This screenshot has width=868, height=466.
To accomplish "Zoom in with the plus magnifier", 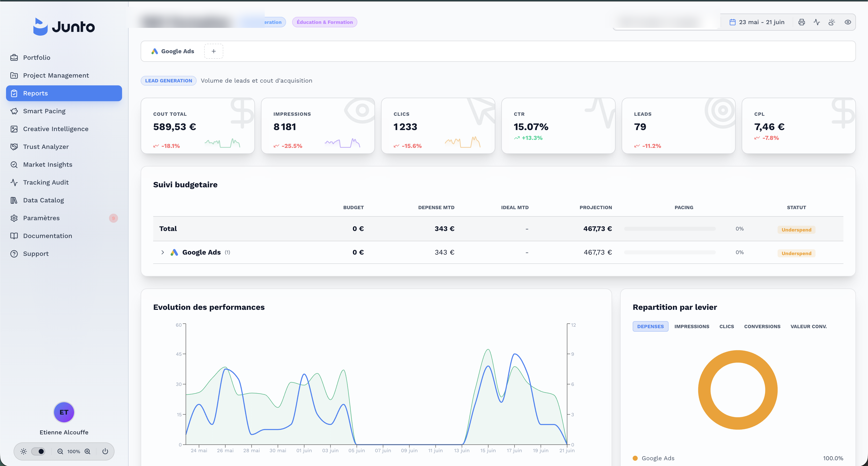I will coord(87,451).
